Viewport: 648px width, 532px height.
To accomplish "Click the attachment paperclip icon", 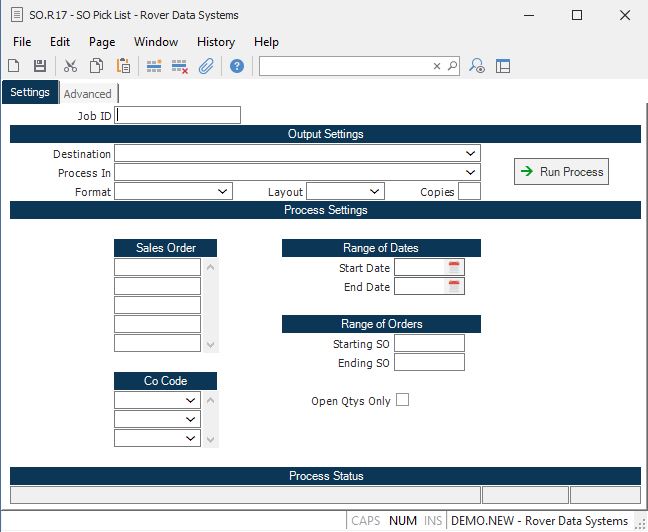I will point(206,66).
